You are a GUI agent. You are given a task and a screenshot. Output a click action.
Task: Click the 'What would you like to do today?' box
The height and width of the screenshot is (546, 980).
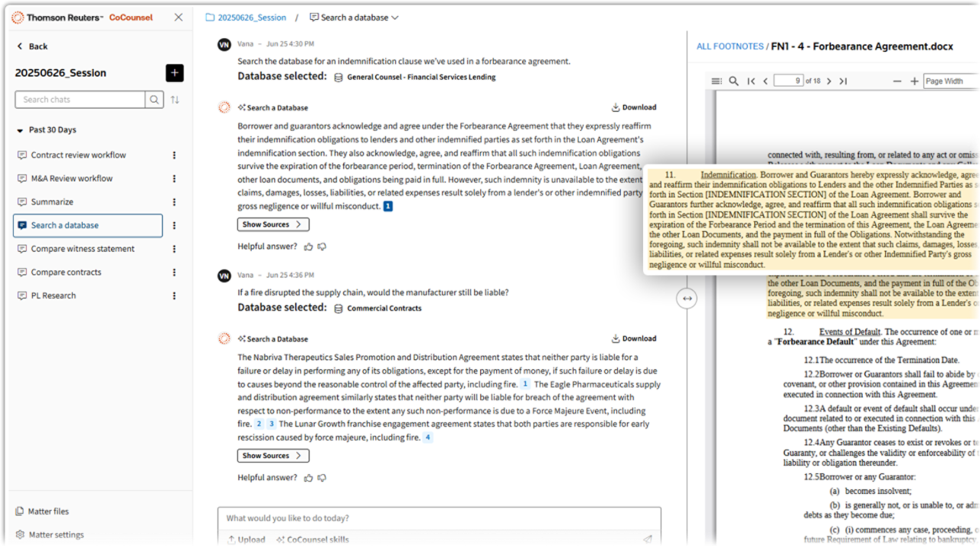[439, 518]
